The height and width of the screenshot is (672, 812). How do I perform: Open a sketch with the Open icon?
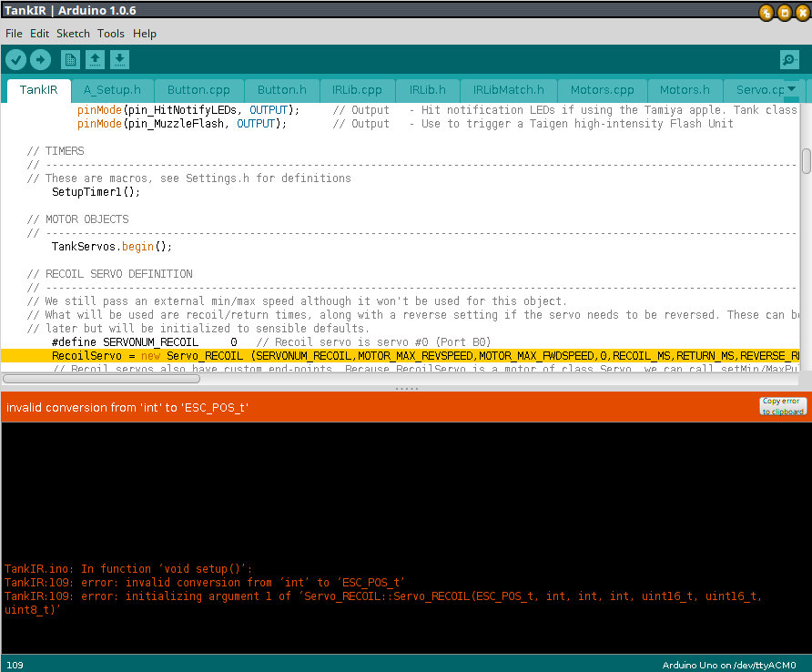pos(95,59)
